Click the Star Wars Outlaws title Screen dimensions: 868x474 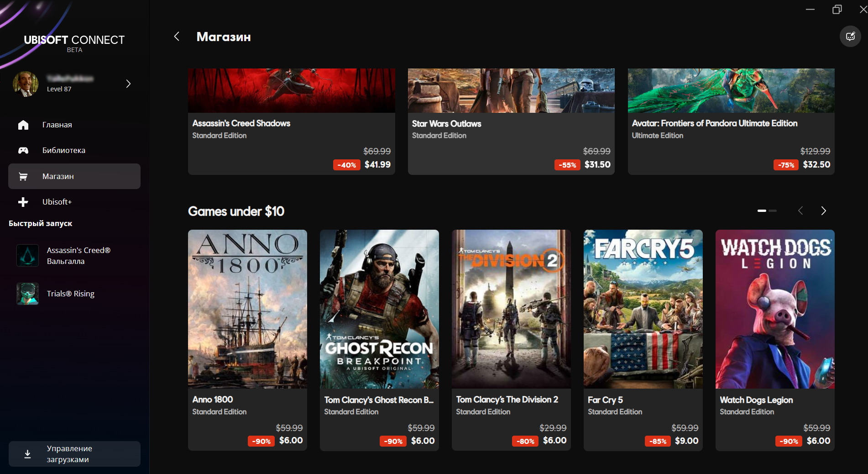pyautogui.click(x=446, y=124)
